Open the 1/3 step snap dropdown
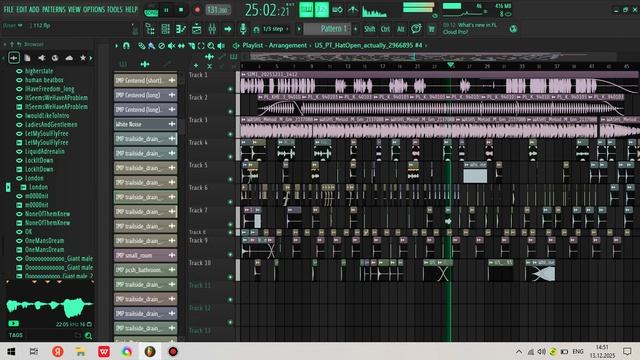 pos(276,29)
